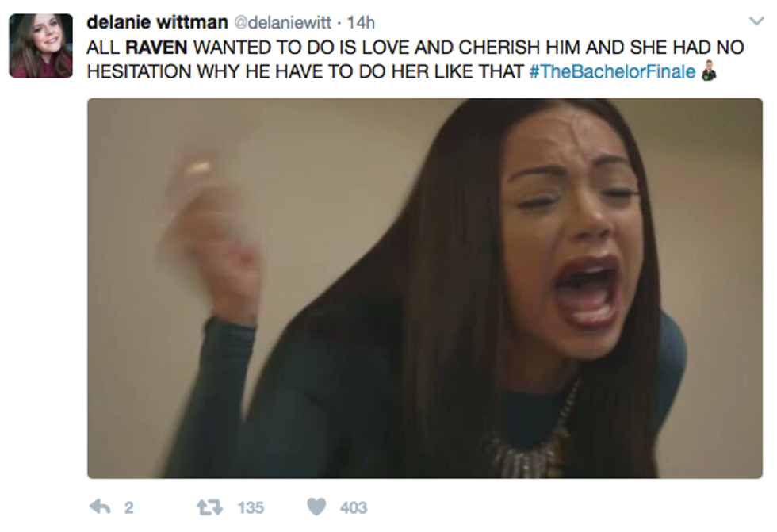Screen dimensions: 777x532
Task: View the 403 likes count
Action: pos(354,507)
